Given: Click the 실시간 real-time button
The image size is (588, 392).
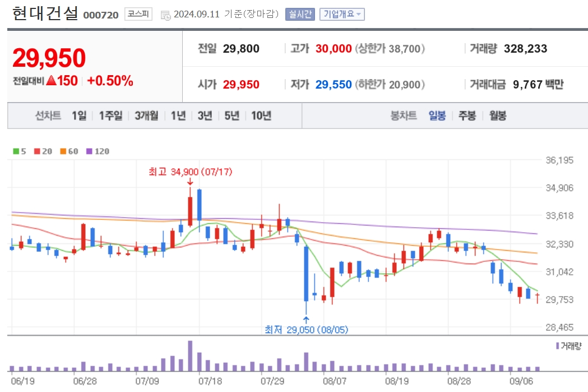Looking at the screenshot, I should (x=300, y=14).
